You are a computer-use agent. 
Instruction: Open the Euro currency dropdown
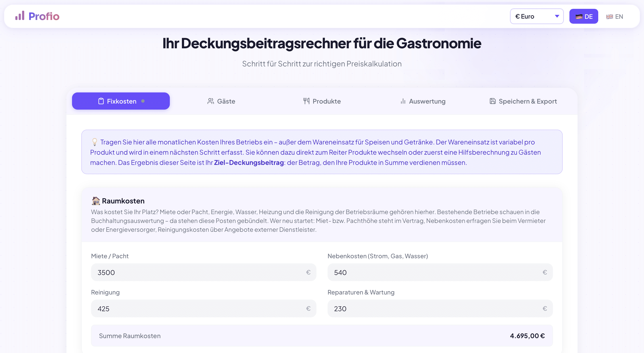[x=536, y=16]
